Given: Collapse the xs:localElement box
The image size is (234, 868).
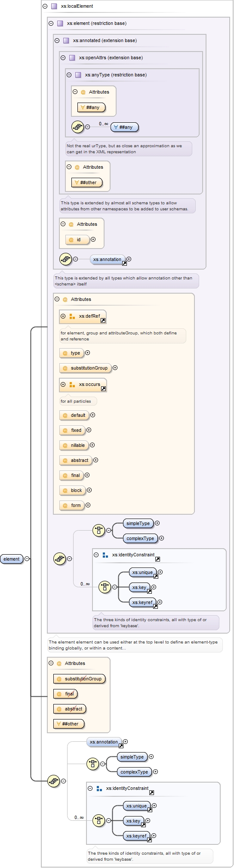Looking at the screenshot, I should click(45, 6).
